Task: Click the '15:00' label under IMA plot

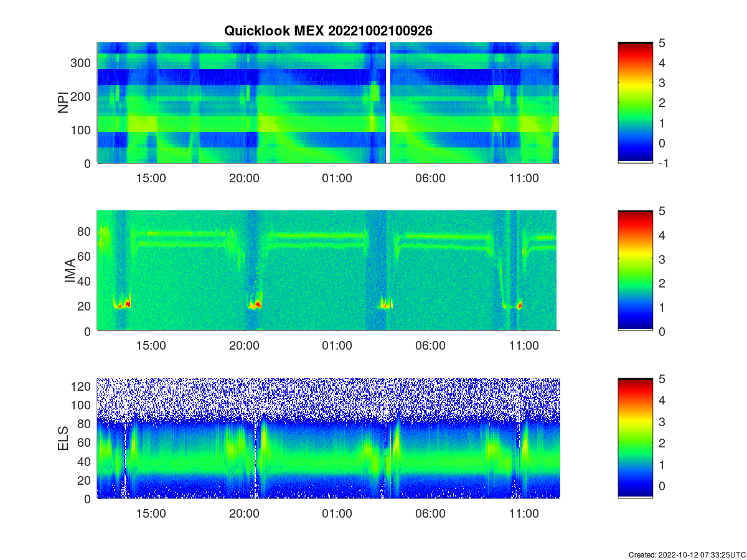Action: pos(151,346)
